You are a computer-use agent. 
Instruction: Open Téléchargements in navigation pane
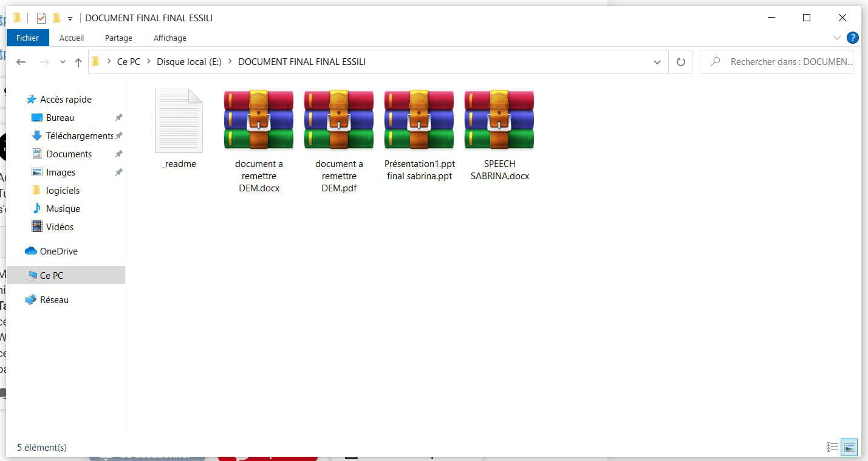point(72,136)
